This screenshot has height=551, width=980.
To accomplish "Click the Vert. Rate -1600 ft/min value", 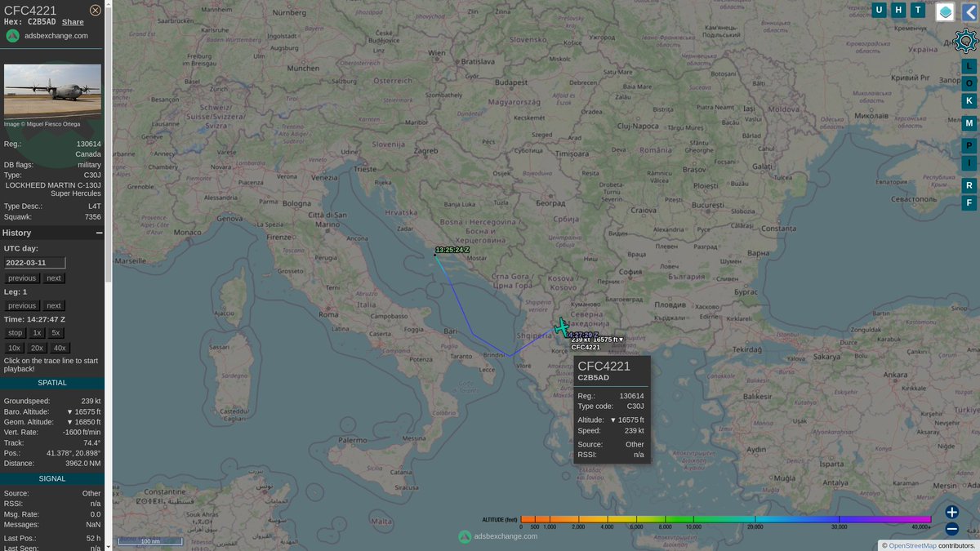I will click(x=82, y=432).
